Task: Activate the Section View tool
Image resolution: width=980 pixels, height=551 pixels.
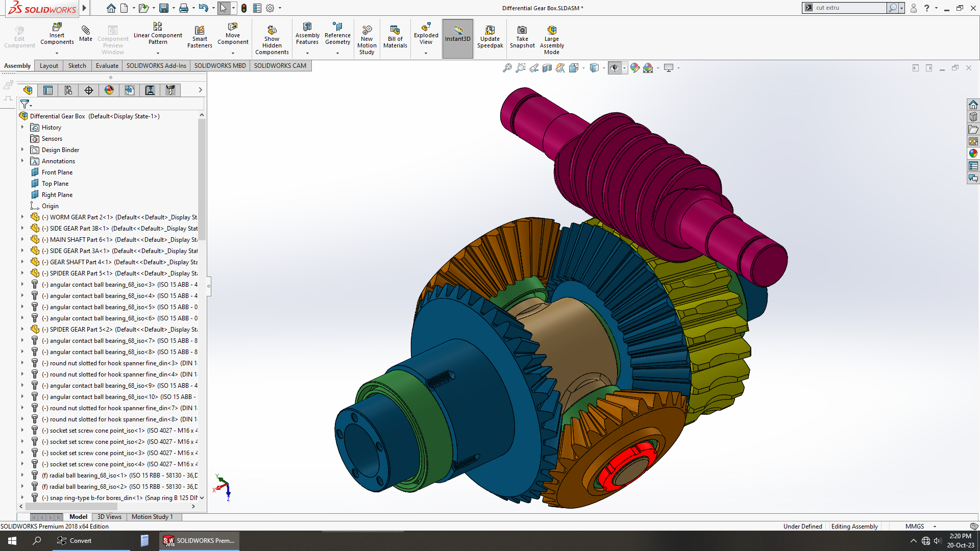Action: tap(547, 68)
